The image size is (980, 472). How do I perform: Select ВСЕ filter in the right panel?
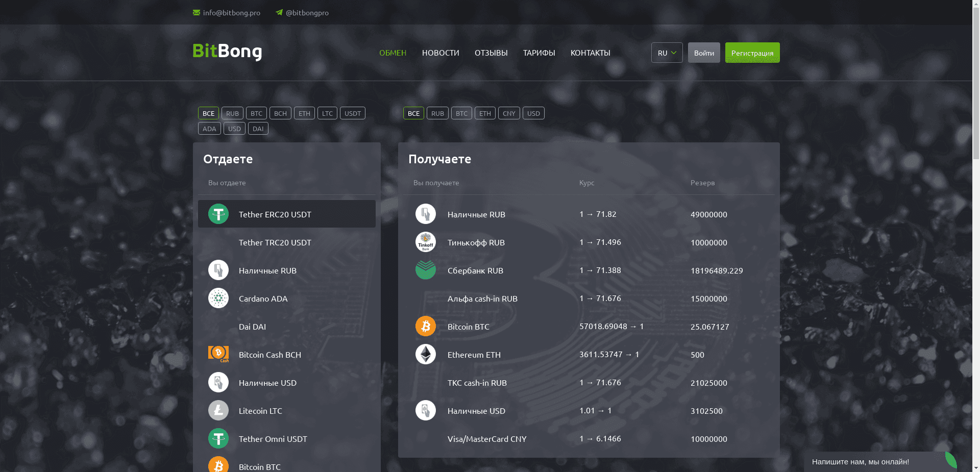[x=413, y=113]
